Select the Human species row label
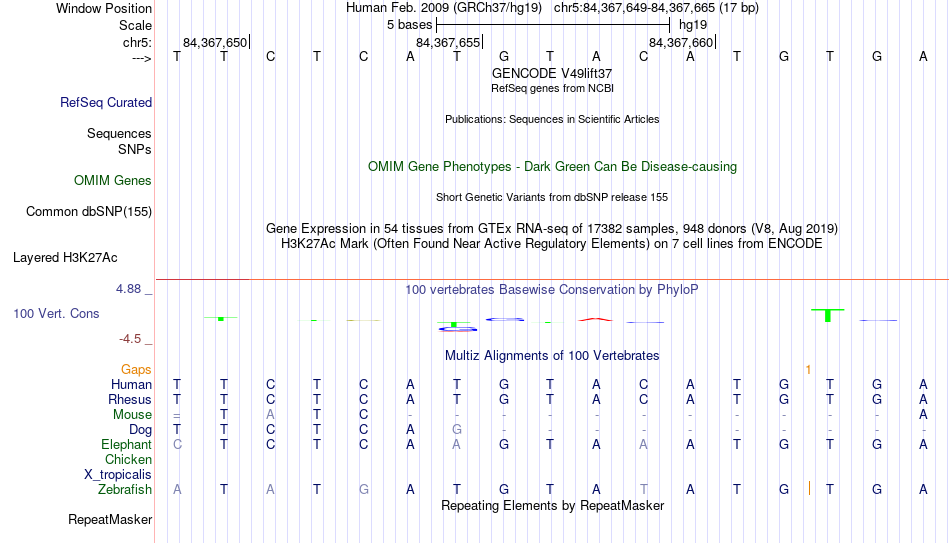 [131, 384]
